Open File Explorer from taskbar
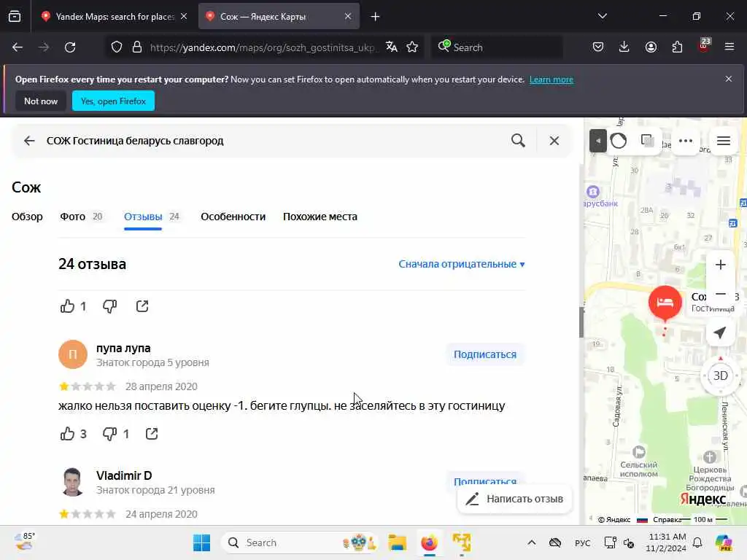This screenshot has height=560, width=747. click(397, 542)
